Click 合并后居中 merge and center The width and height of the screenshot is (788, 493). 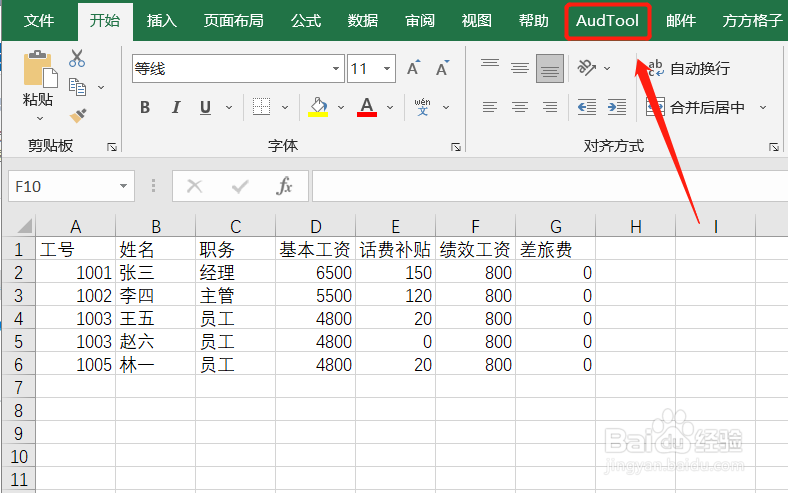(x=695, y=107)
